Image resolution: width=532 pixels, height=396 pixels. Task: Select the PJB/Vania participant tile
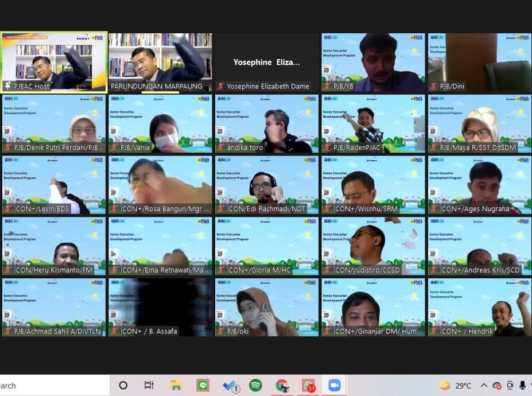point(160,123)
